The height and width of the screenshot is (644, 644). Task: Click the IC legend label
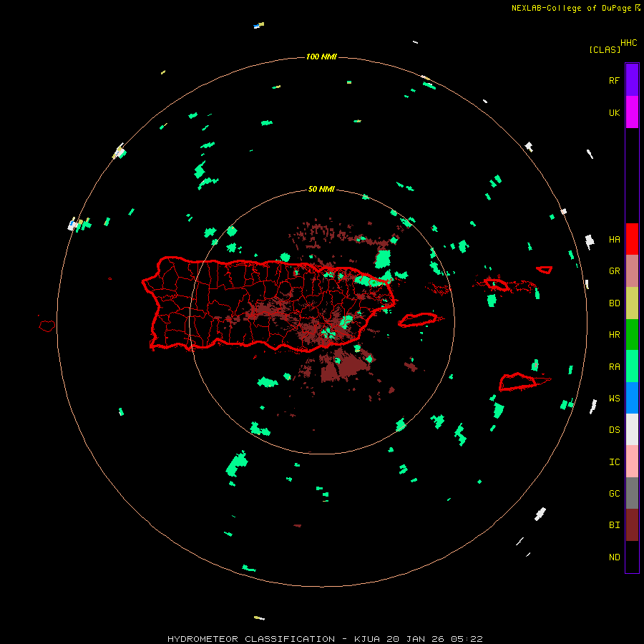(x=615, y=462)
